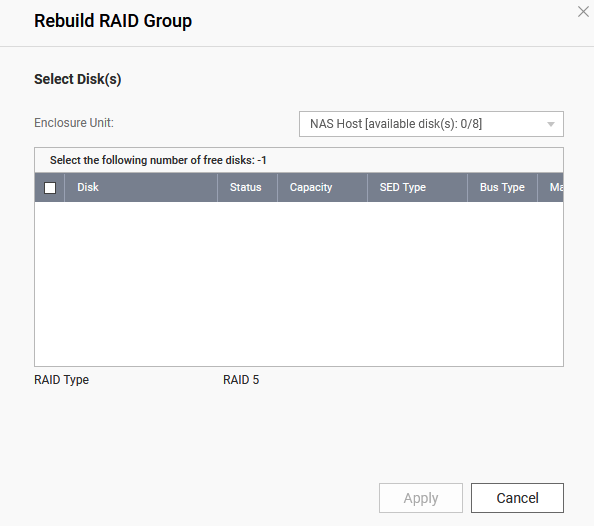Click the Select Disk(s) heading
Screen dimensions: 594x526
pos(78,79)
